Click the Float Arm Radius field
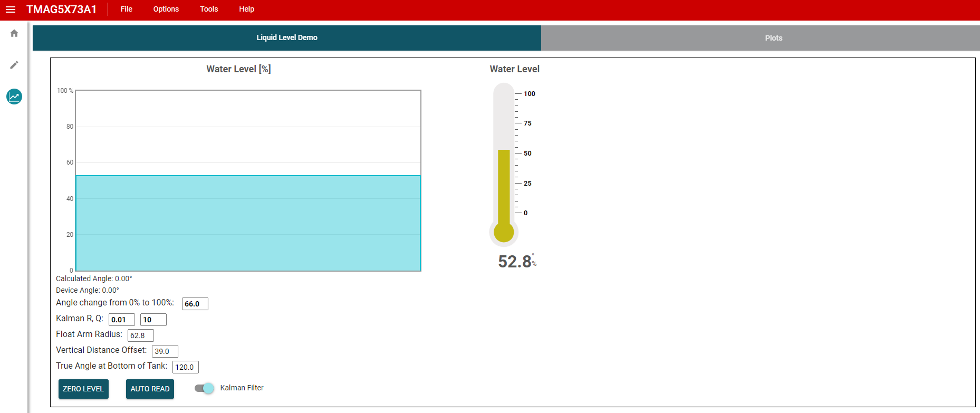This screenshot has height=413, width=980. point(140,335)
